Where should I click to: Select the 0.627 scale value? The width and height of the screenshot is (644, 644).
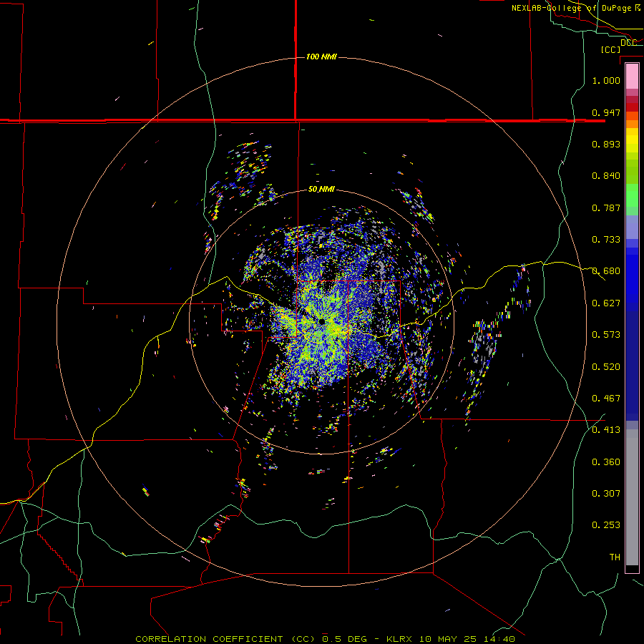(606, 303)
